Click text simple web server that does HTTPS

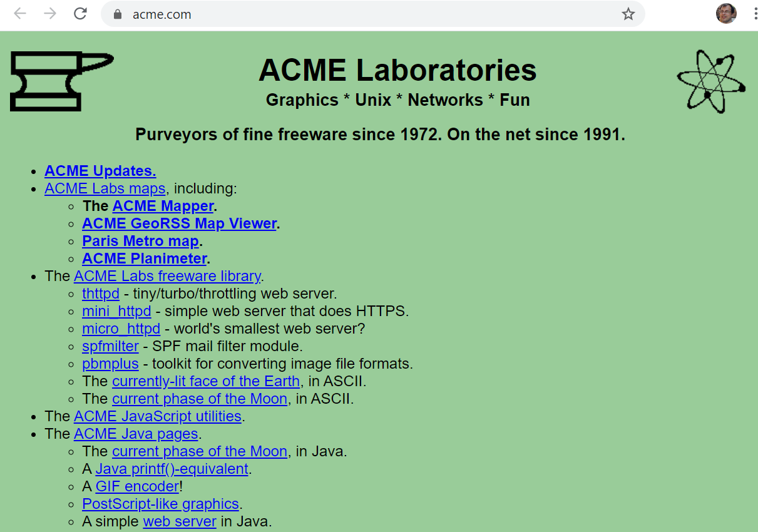287,311
